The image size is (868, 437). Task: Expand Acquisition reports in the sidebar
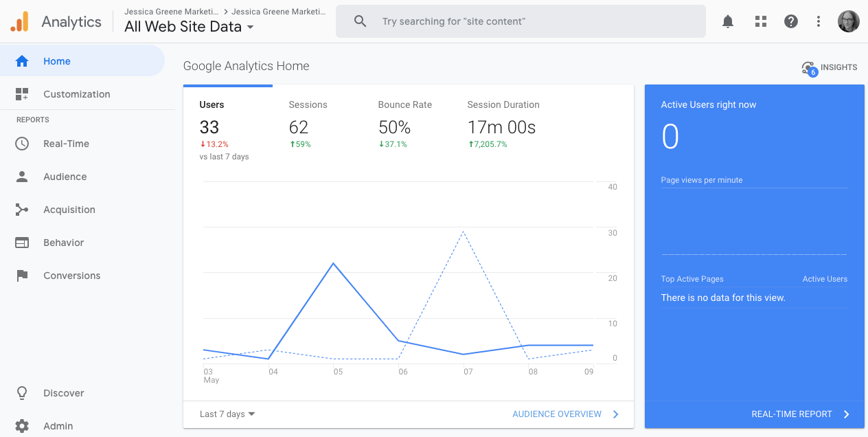pos(82,210)
